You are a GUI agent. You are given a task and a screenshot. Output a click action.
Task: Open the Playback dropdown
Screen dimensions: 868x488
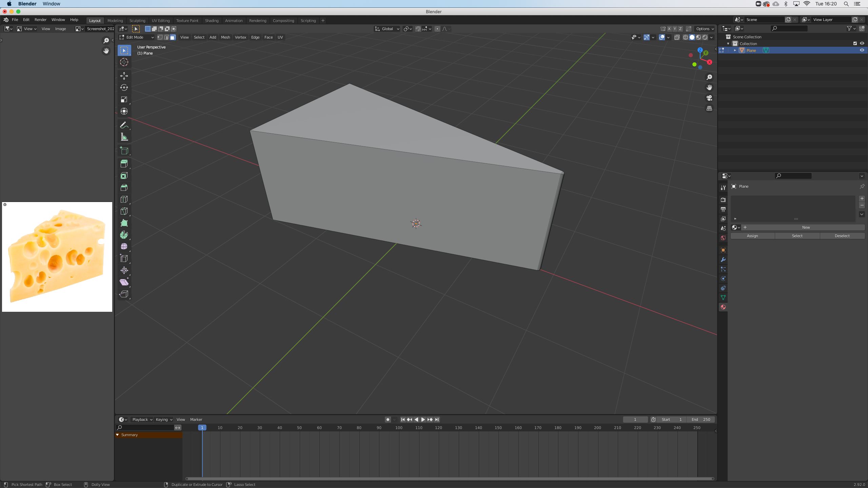pos(142,420)
